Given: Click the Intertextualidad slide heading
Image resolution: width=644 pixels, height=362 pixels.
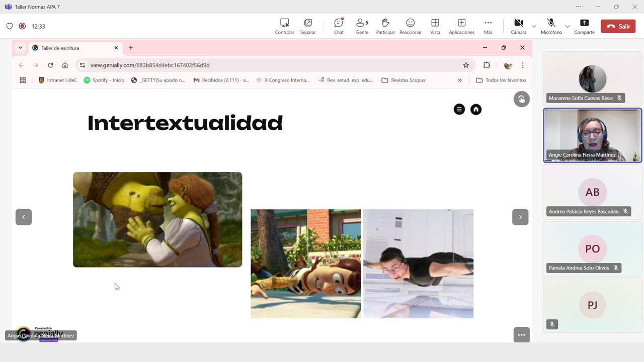Looking at the screenshot, I should (185, 123).
